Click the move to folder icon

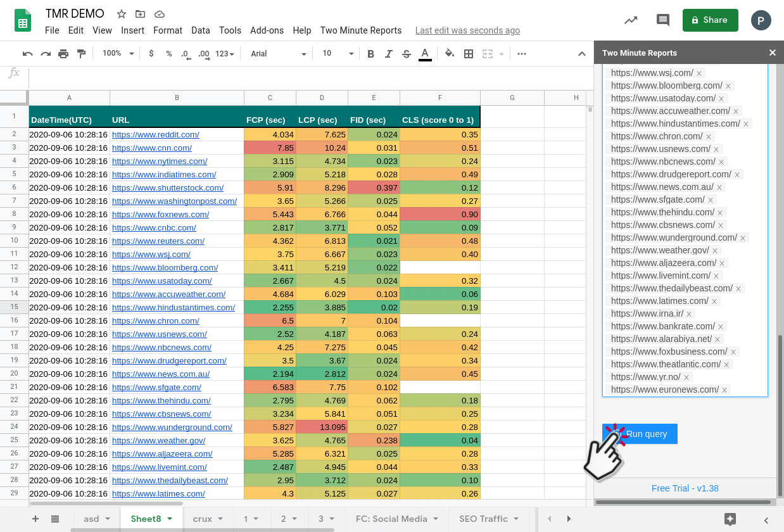140,14
